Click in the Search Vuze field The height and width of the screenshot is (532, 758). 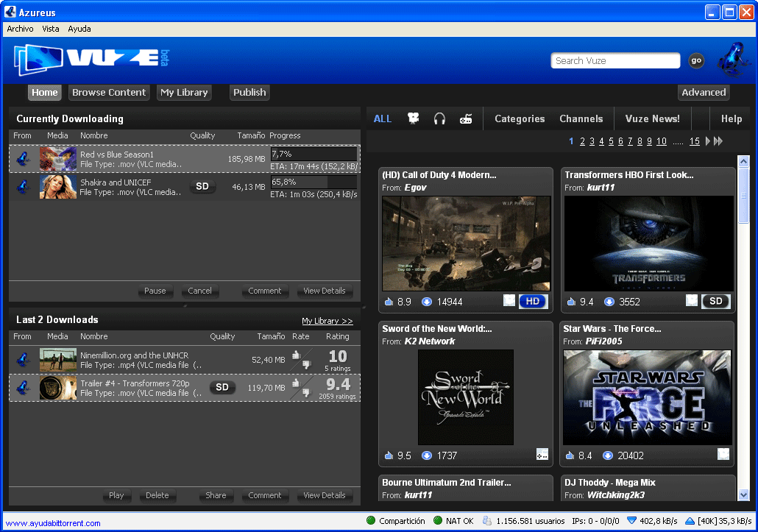(615, 61)
